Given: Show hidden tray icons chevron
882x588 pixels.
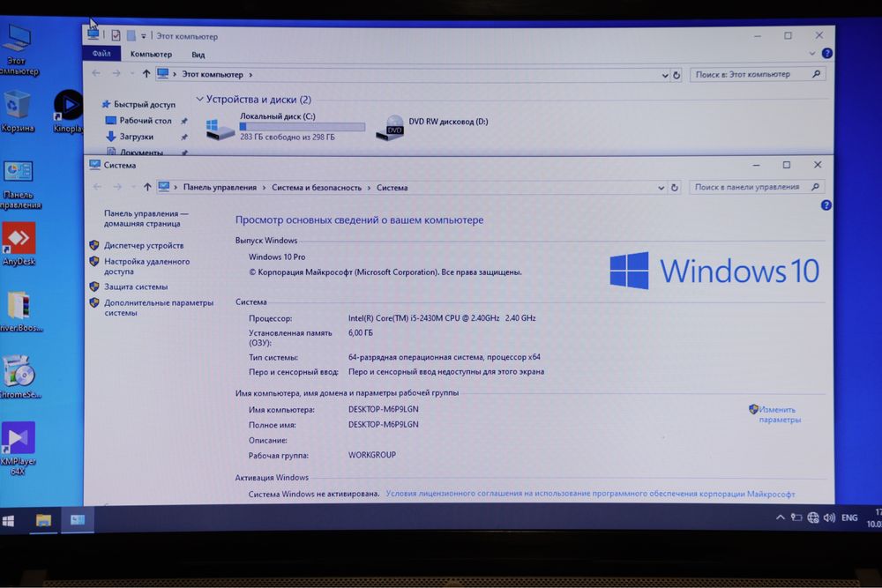Looking at the screenshot, I should pos(781,517).
